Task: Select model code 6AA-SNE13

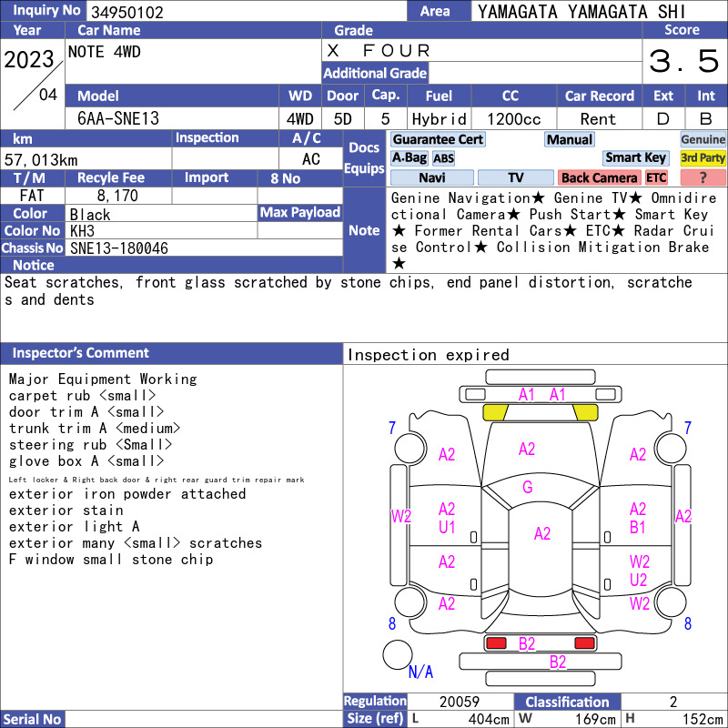Action: click(x=118, y=118)
